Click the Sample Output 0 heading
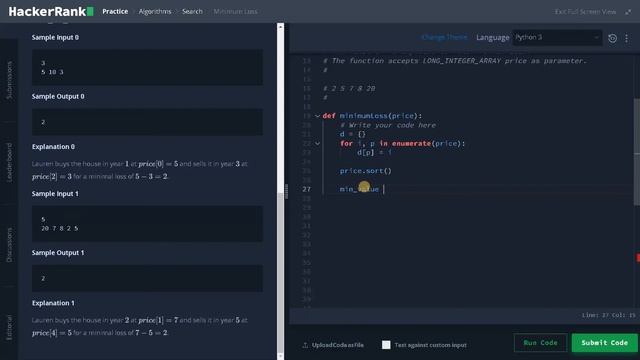 point(58,97)
